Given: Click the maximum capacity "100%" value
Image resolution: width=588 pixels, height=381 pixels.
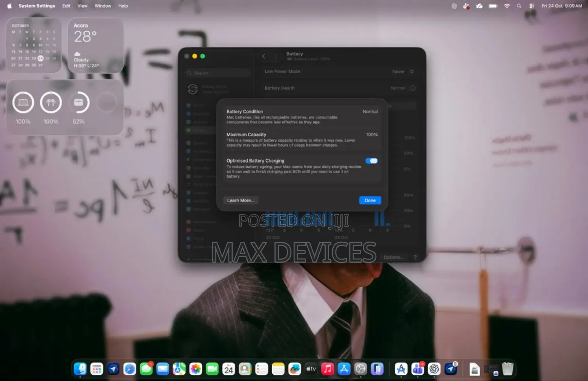Looking at the screenshot, I should 372,135.
